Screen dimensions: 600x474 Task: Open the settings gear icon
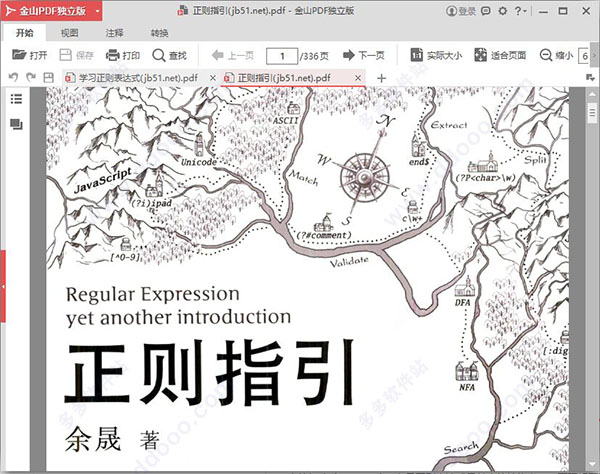(502, 11)
